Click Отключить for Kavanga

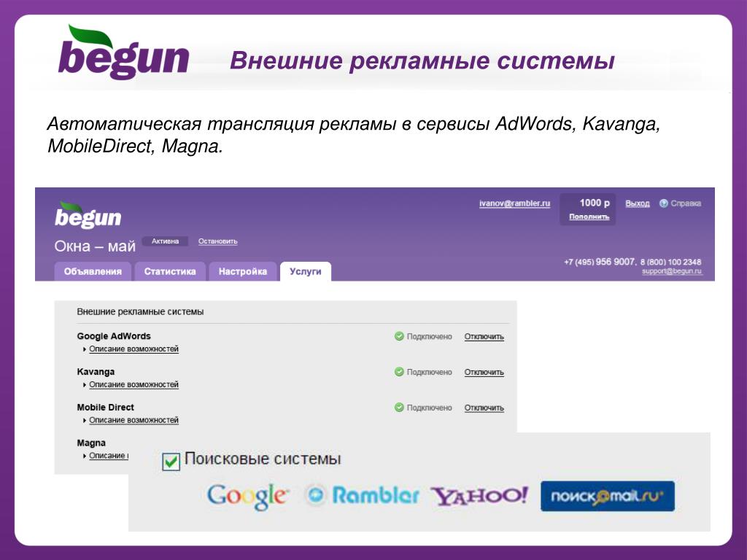484,373
